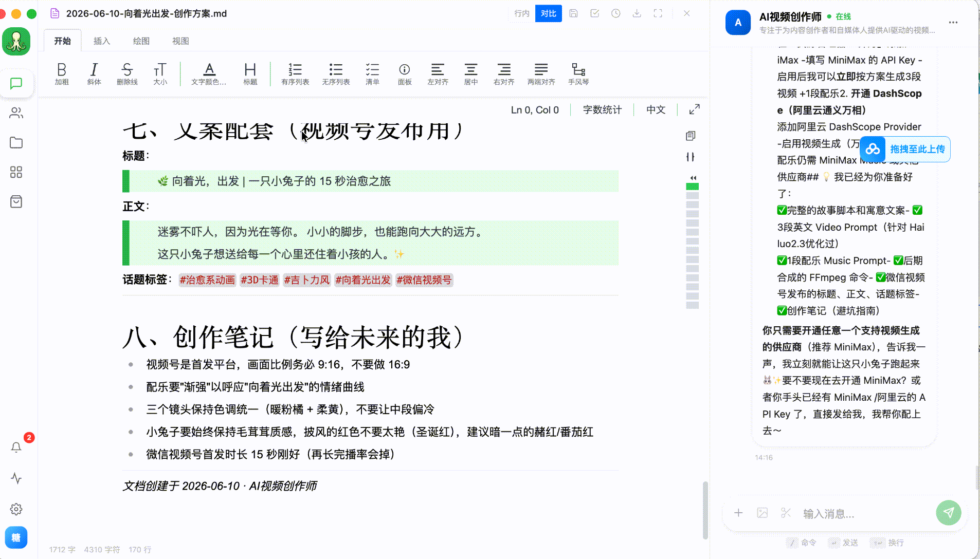Click the document vertical scrollbar
The height and width of the screenshot is (559, 980).
click(705, 510)
